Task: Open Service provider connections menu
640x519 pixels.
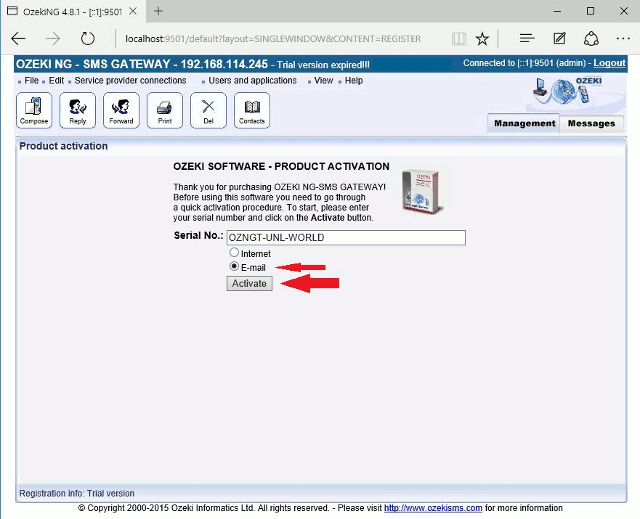Action: point(130,81)
